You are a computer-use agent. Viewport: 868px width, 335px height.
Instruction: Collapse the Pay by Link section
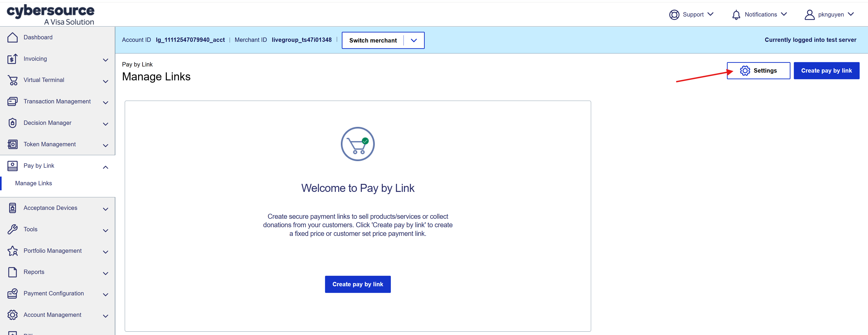[105, 167]
